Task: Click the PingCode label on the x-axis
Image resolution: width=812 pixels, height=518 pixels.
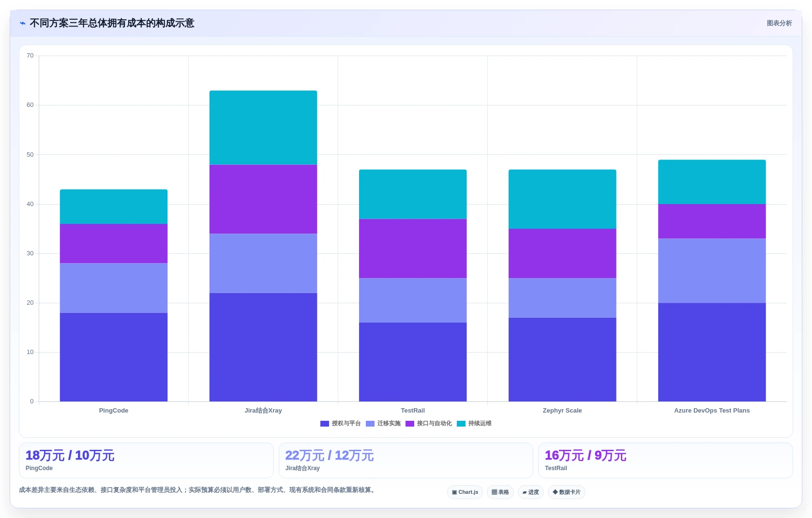Action: click(x=114, y=411)
